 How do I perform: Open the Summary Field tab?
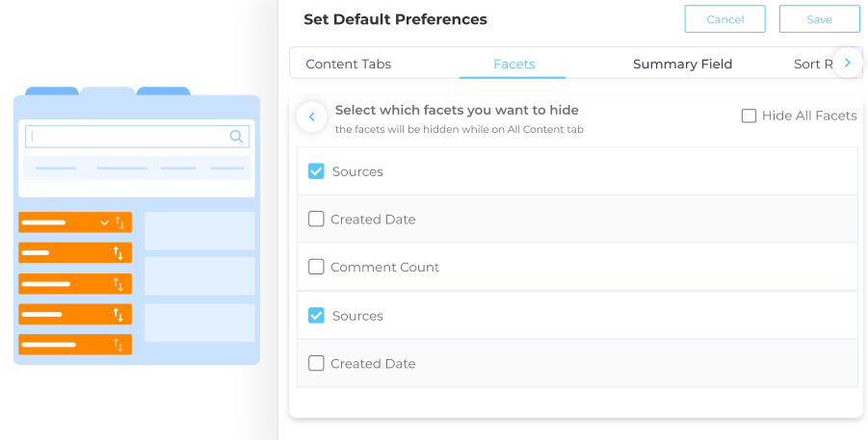click(682, 65)
